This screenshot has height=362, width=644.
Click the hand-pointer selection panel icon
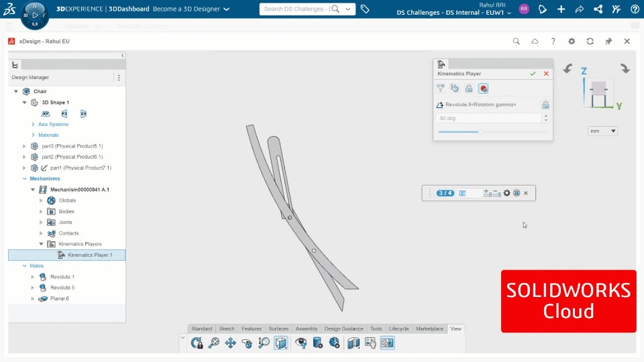370,343
